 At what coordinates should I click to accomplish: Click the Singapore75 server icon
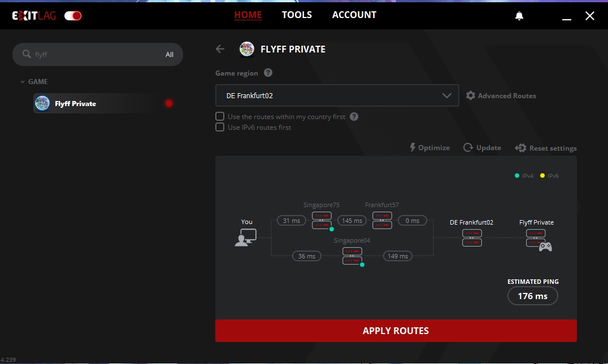pyautogui.click(x=322, y=221)
